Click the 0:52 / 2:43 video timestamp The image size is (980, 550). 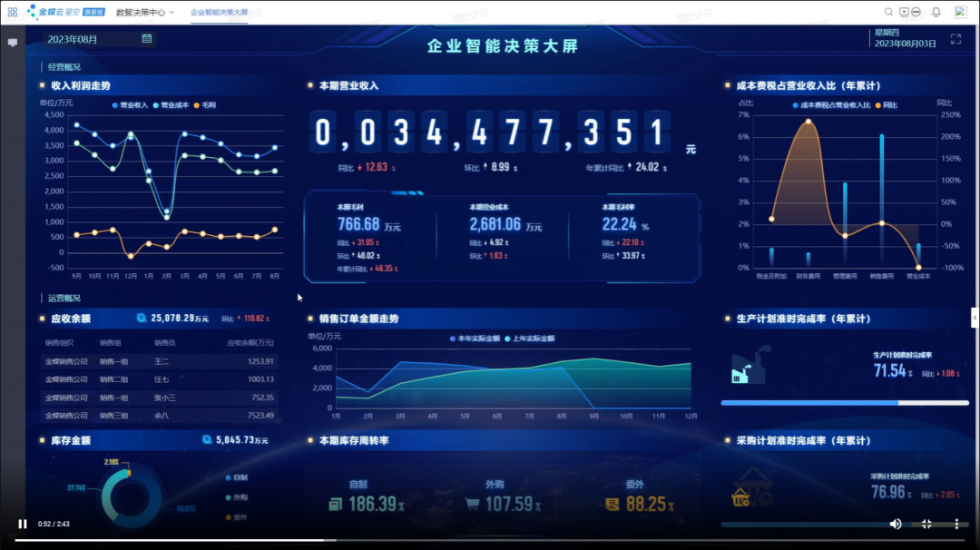pyautogui.click(x=54, y=524)
